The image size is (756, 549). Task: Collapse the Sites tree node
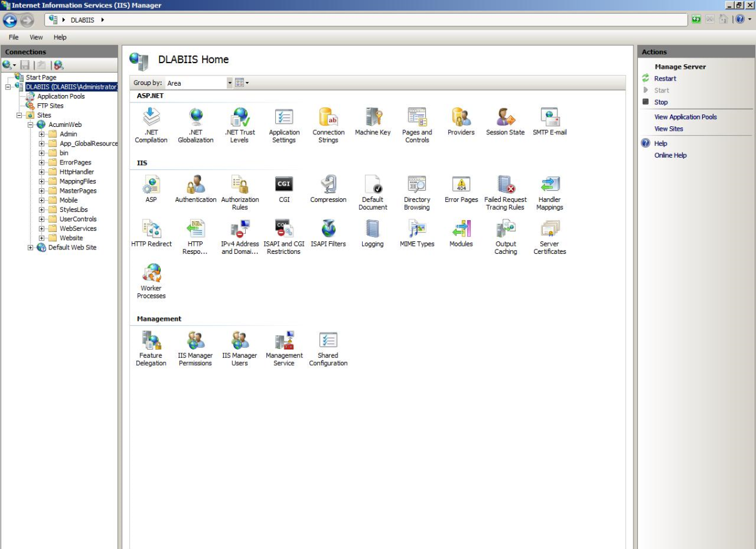(19, 115)
